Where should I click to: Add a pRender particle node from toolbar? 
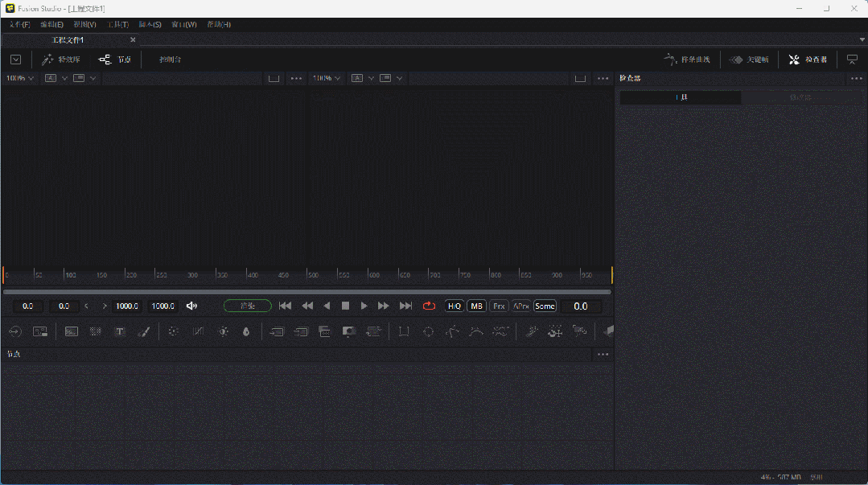[579, 331]
